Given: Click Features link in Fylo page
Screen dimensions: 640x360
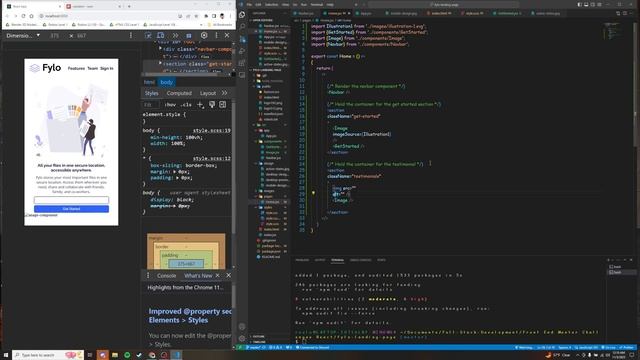Looking at the screenshot, I should 76,68.
